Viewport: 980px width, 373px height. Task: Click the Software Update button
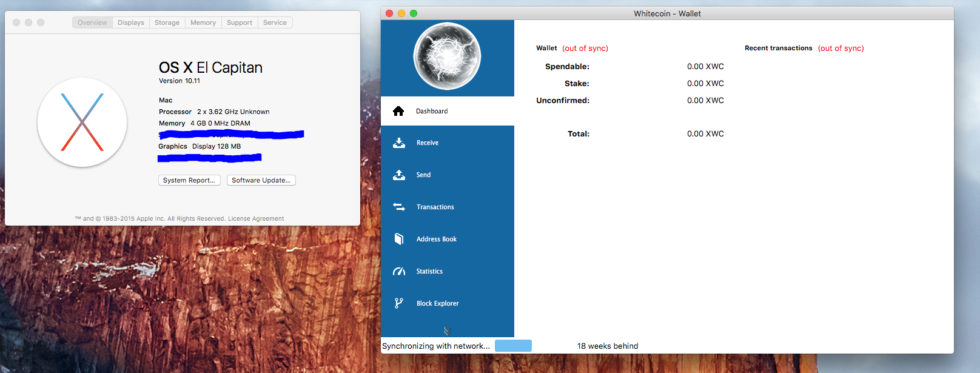pyautogui.click(x=261, y=180)
